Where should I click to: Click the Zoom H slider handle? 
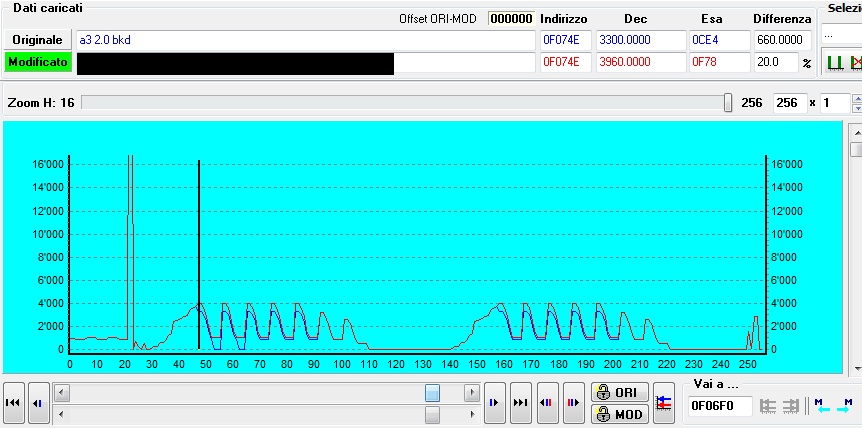pyautogui.click(x=728, y=103)
